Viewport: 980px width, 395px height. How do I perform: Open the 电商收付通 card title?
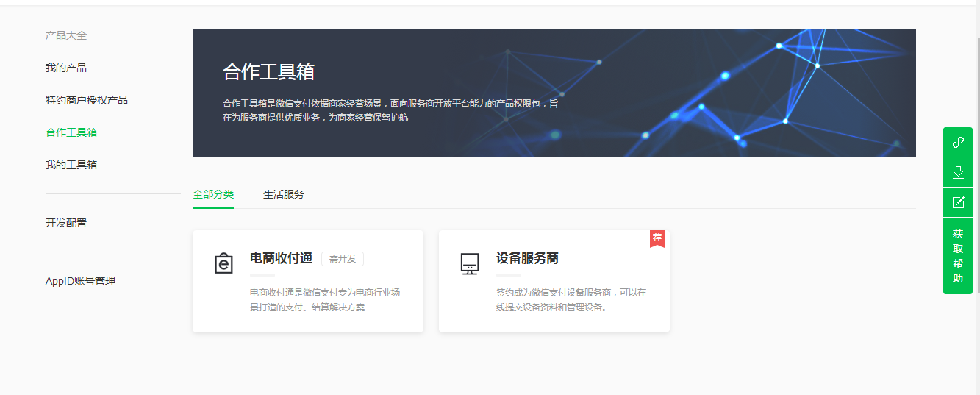(281, 258)
